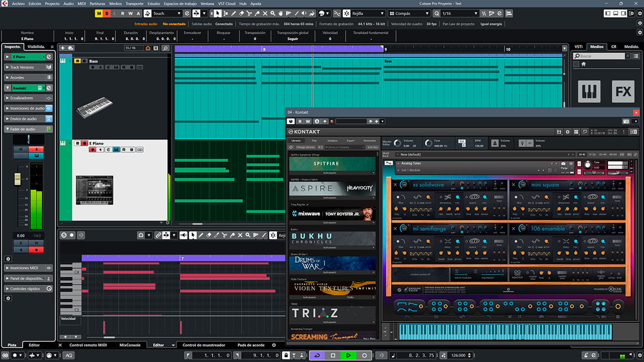Expand the Controles rápidos inspector section

coord(28,289)
